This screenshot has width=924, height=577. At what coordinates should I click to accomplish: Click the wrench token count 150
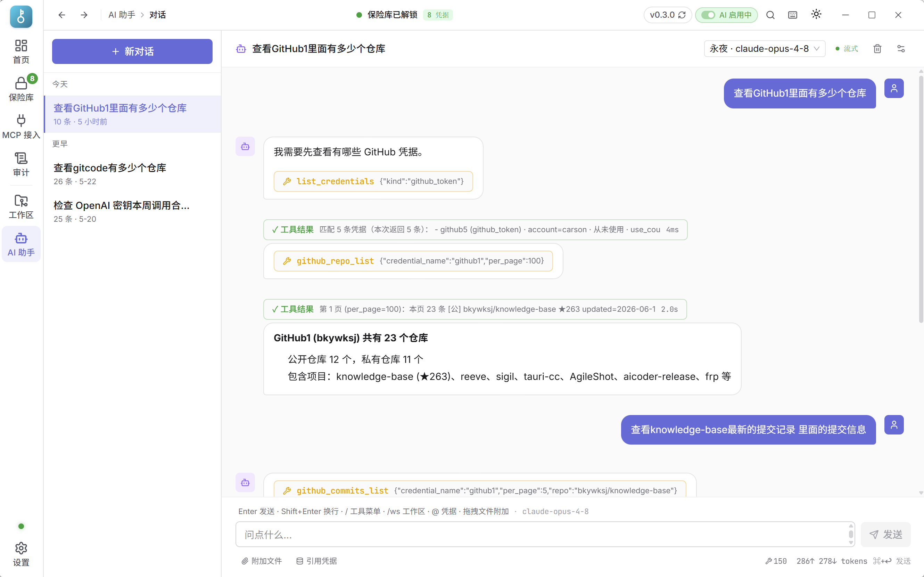point(776,561)
